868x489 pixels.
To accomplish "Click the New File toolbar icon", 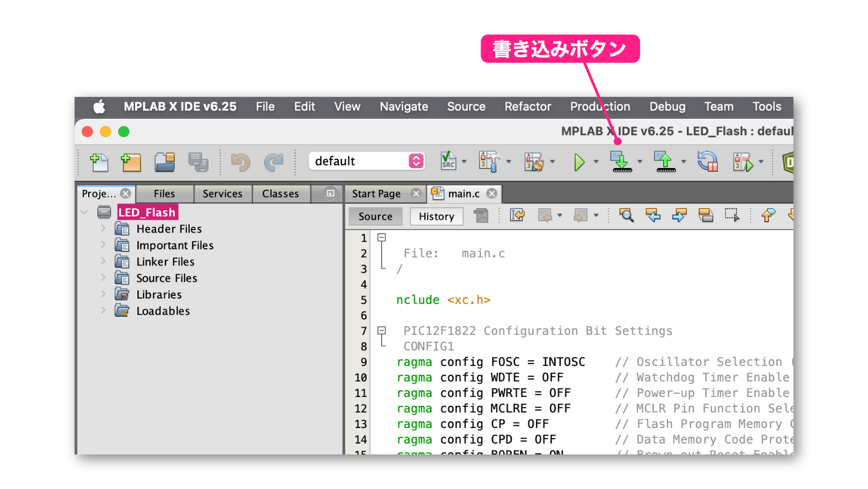I will pyautogui.click(x=99, y=162).
